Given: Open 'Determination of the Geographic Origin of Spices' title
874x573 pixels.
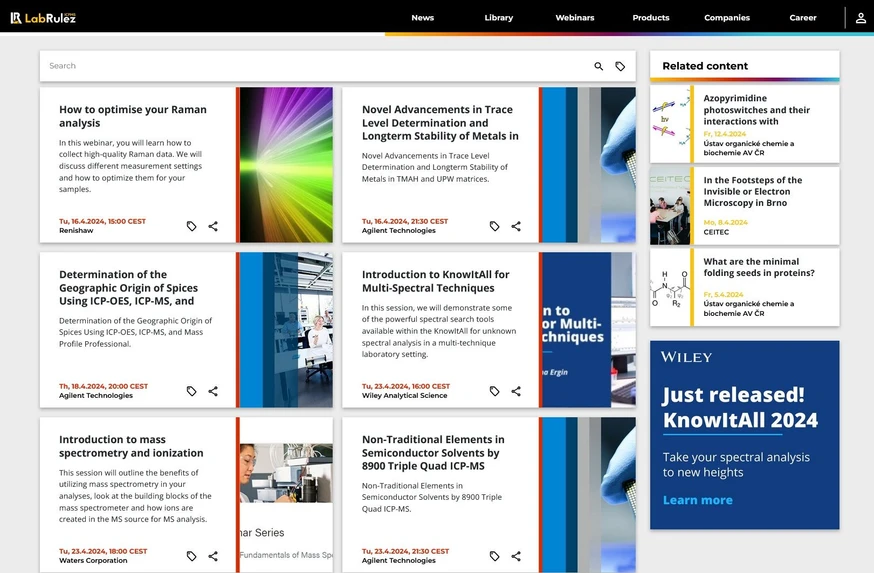Looking at the screenshot, I should point(128,288).
